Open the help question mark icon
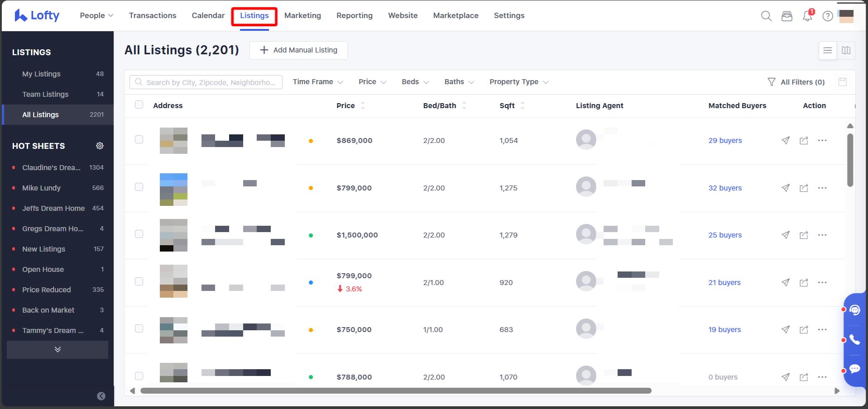The height and width of the screenshot is (409, 868). click(x=827, y=16)
